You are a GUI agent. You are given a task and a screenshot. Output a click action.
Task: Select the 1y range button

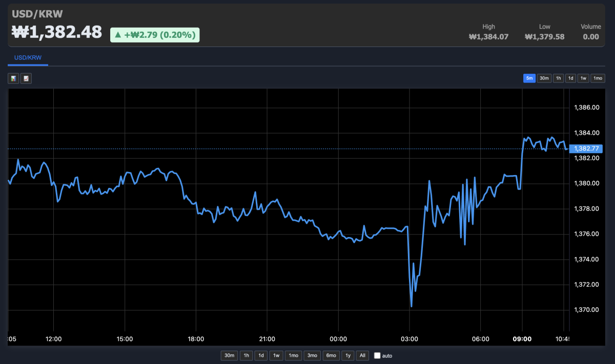(348, 356)
